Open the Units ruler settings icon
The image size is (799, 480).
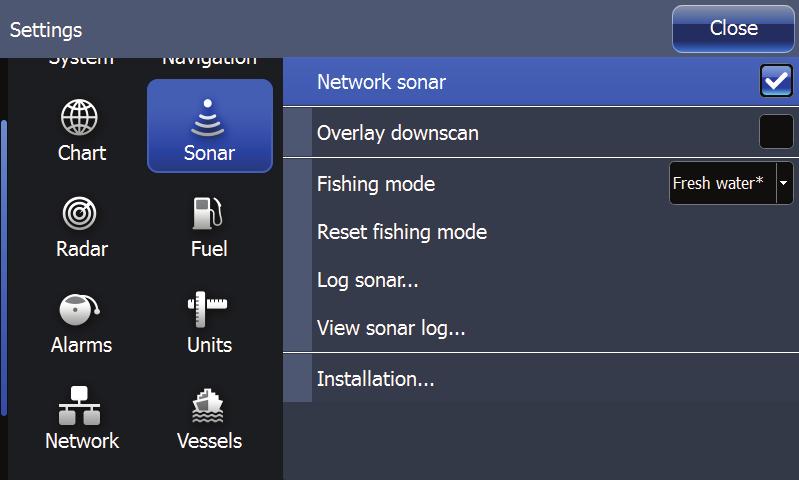(207, 309)
